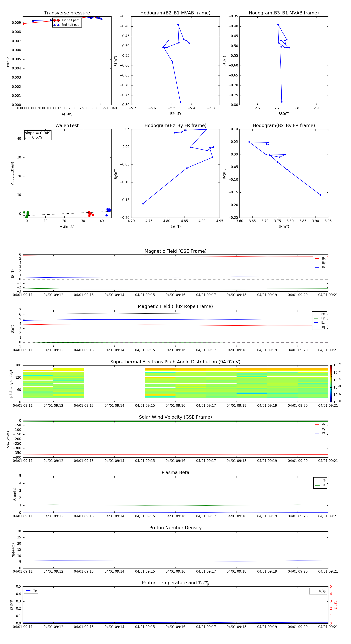Select the Vz entry in velocity legend
The width and height of the screenshot is (351, 644).
tap(320, 433)
